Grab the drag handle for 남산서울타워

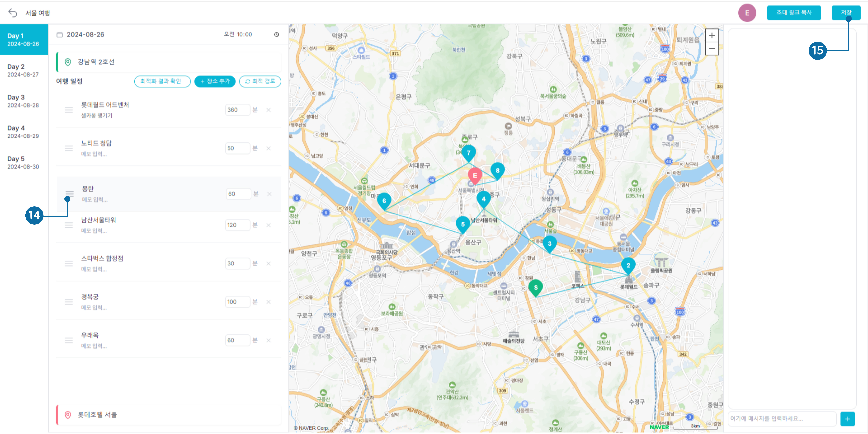point(69,225)
